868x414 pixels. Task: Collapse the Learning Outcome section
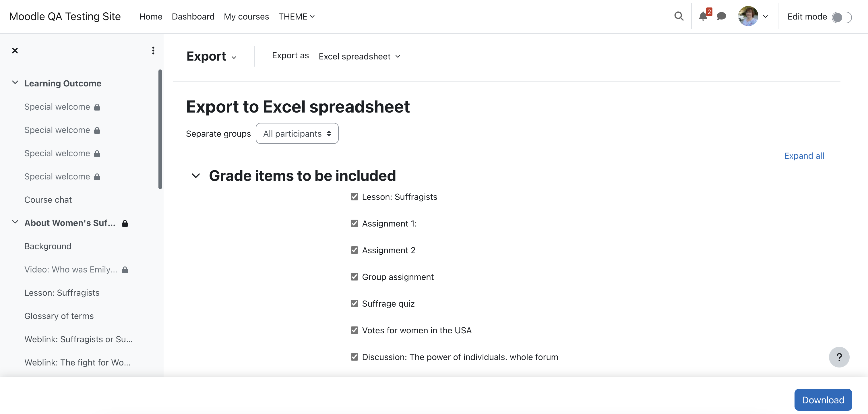15,83
